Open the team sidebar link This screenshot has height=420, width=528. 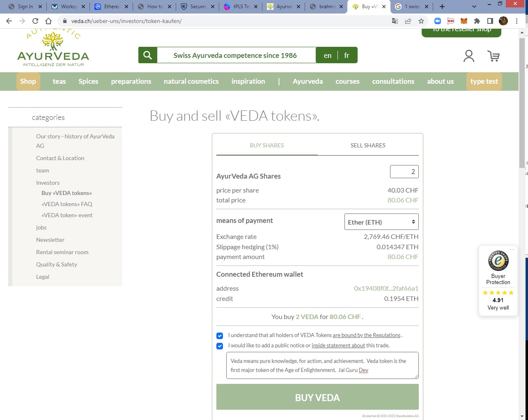(x=42, y=170)
